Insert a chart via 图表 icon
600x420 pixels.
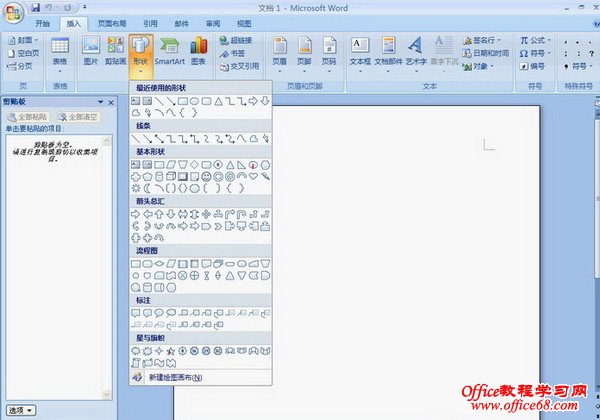(x=198, y=51)
